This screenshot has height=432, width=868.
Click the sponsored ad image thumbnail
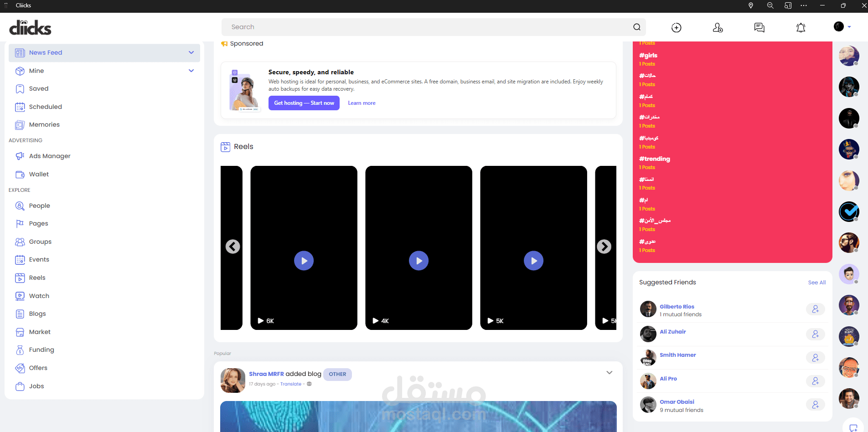pos(244,90)
